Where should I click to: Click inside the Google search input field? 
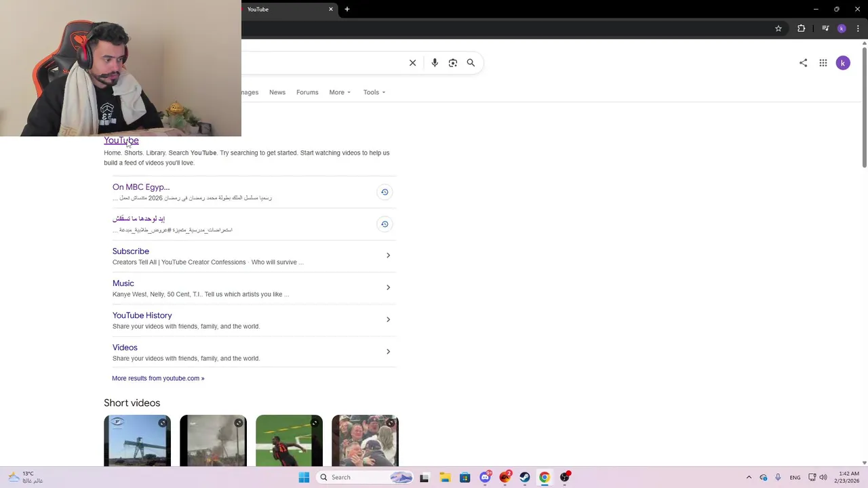pyautogui.click(x=322, y=63)
